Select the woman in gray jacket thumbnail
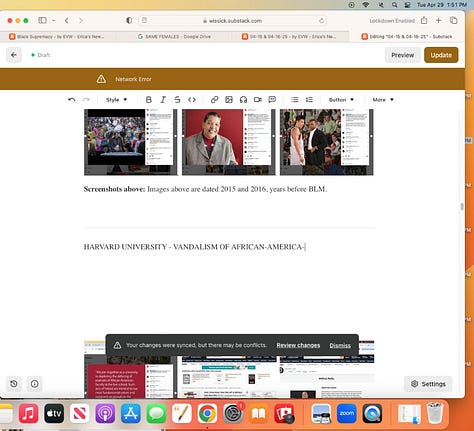474x431 pixels. coord(229,142)
